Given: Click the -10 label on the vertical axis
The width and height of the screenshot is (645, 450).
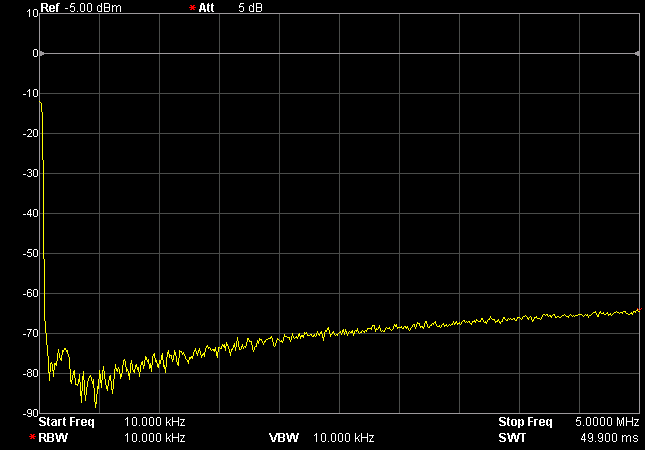Looking at the screenshot, I should [x=30, y=93].
